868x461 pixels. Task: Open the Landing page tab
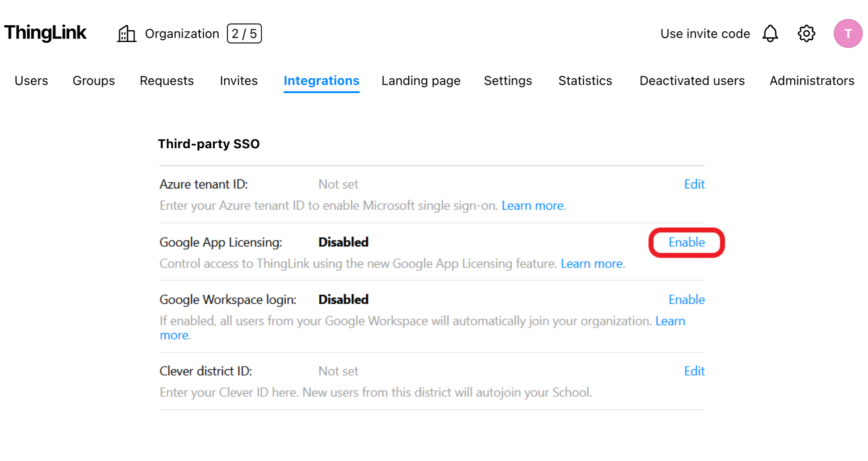tap(421, 81)
